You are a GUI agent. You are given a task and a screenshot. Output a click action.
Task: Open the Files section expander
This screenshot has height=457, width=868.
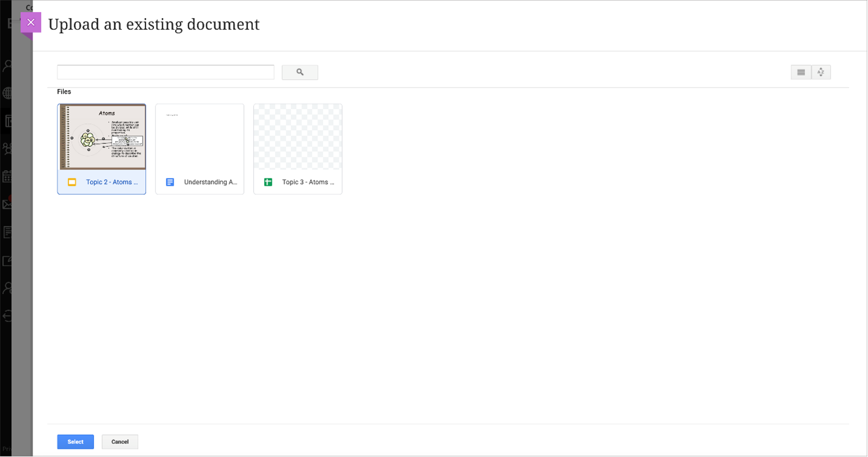[x=64, y=91]
